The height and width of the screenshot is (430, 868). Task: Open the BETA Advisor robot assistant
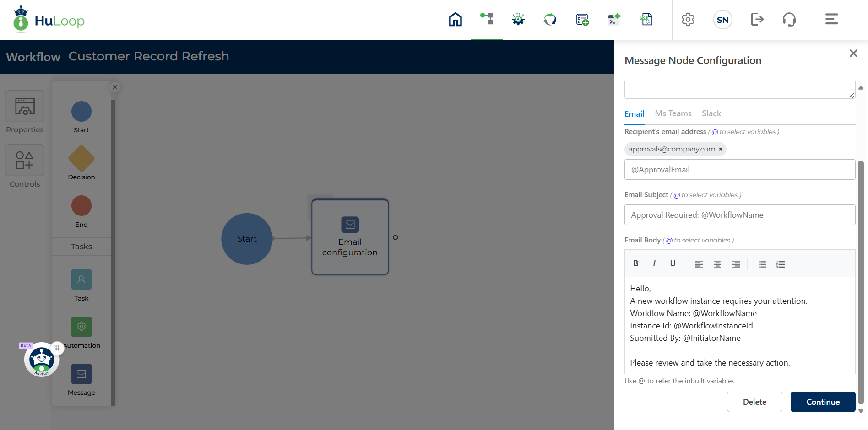tap(41, 360)
